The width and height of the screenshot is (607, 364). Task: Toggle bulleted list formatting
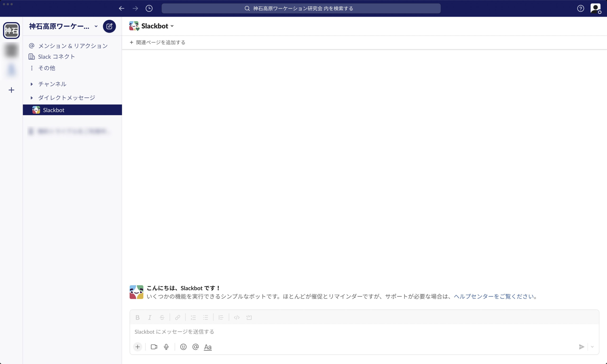pos(206,317)
